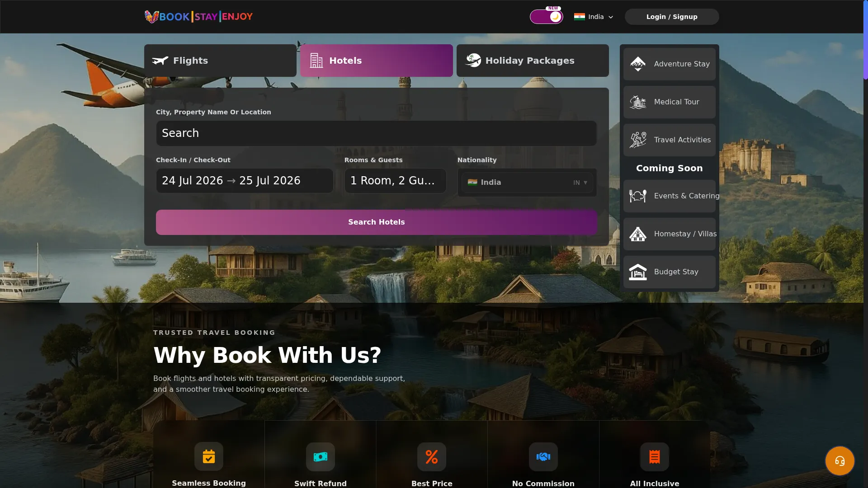Open the Check-In / Check-Out date picker
This screenshot has width=868, height=488.
[x=245, y=181]
